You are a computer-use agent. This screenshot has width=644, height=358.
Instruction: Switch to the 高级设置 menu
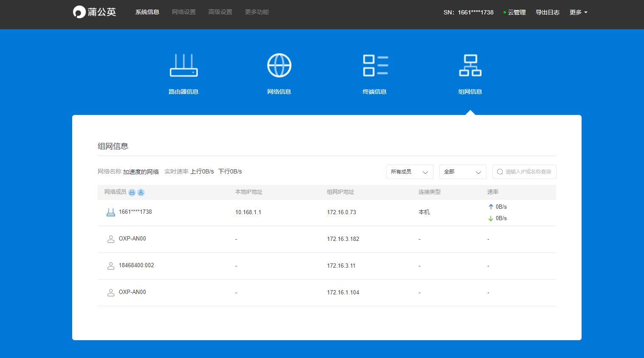click(220, 12)
